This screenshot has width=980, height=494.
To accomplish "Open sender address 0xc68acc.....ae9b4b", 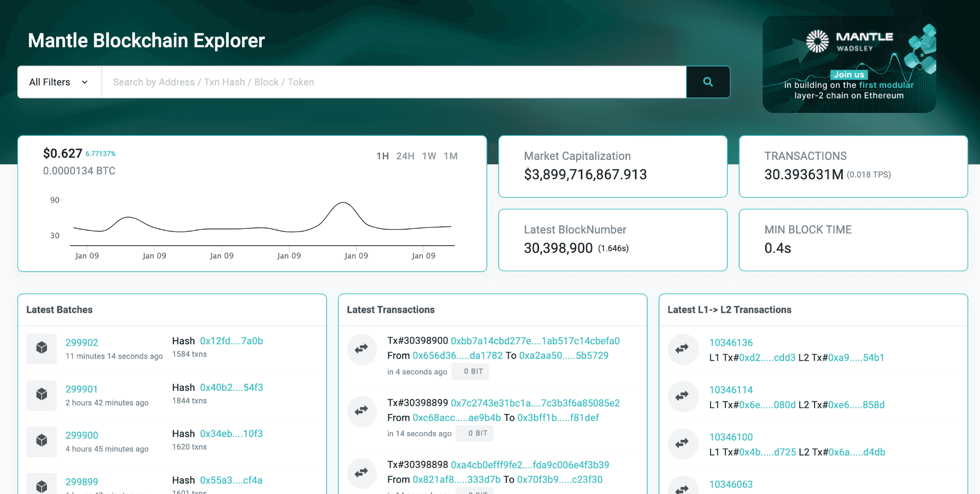I will (457, 418).
